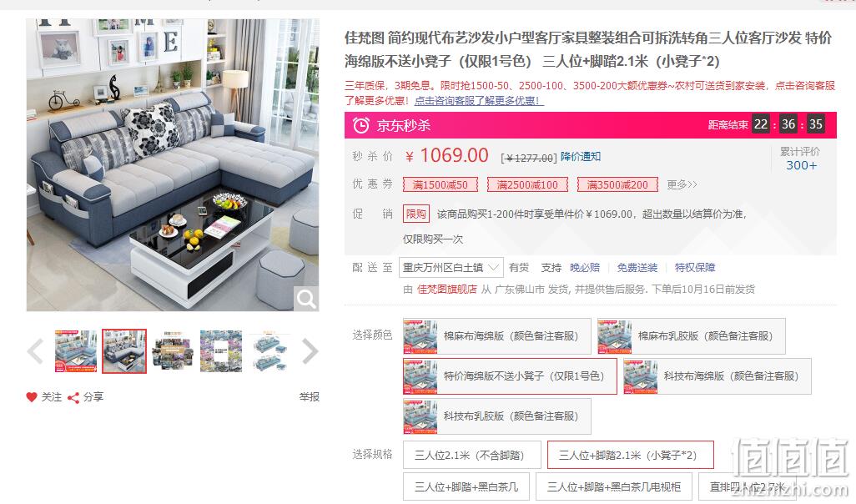856x504 pixels.
Task: Expand more coupons via 更多>>
Action: point(682,184)
